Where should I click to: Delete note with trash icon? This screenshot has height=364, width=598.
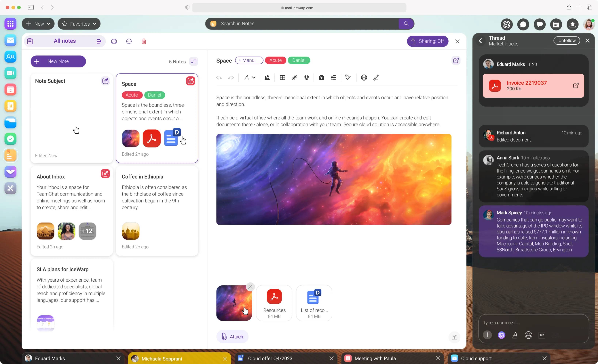pos(144,41)
